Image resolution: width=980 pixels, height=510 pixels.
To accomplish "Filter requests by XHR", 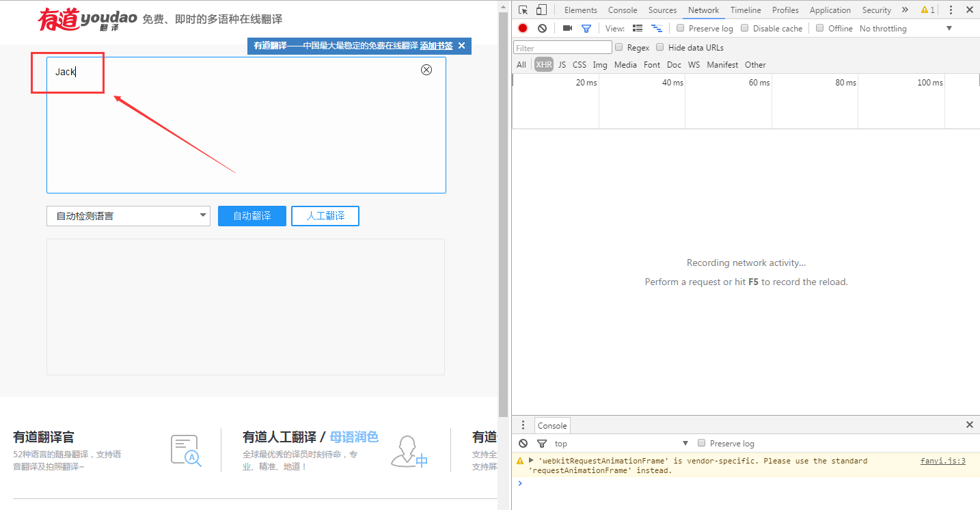I will tap(544, 64).
